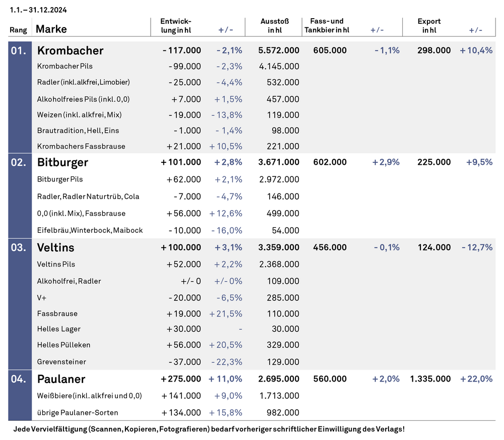504x440 pixels.
Task: Click rank number 01.
Action: [19, 50]
